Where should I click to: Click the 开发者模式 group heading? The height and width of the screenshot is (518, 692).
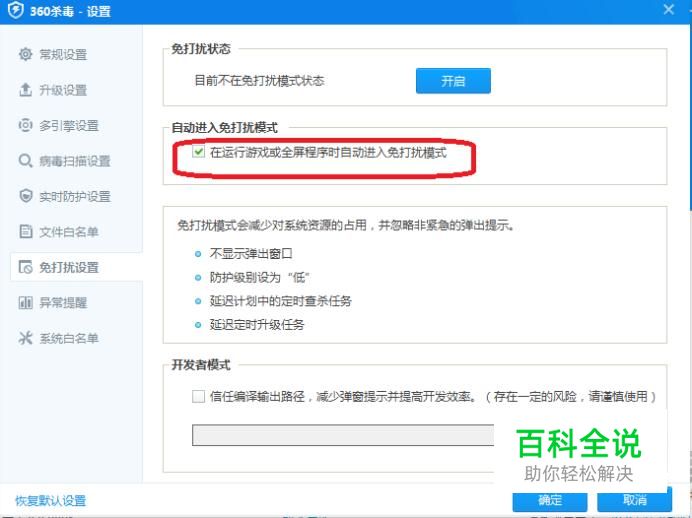[x=201, y=365]
